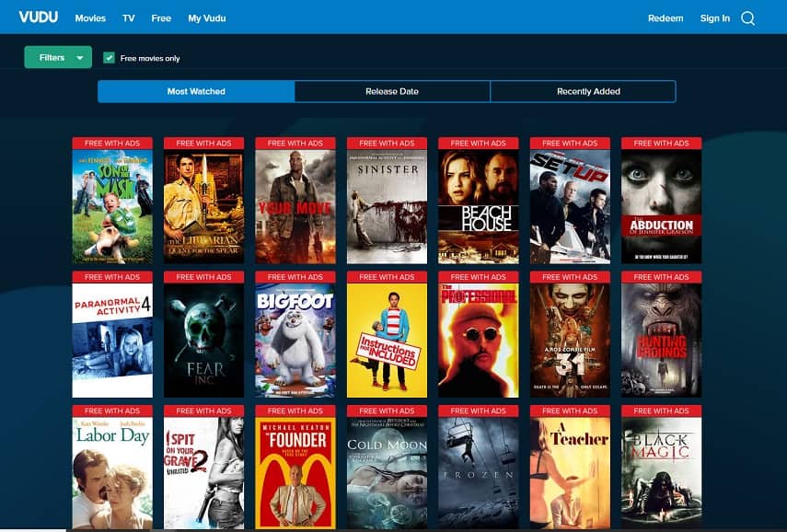
Task: Click Free With Ads banner above Labor Day
Action: click(x=112, y=411)
